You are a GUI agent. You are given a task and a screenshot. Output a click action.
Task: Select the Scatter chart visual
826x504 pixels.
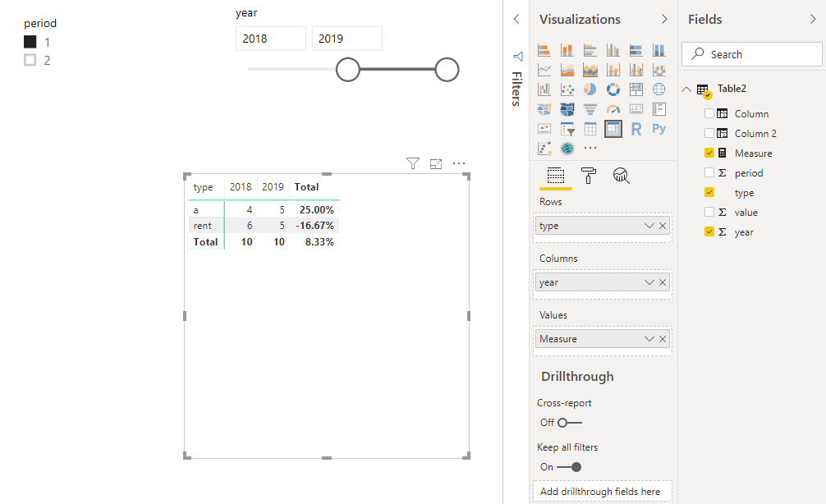pos(567,89)
